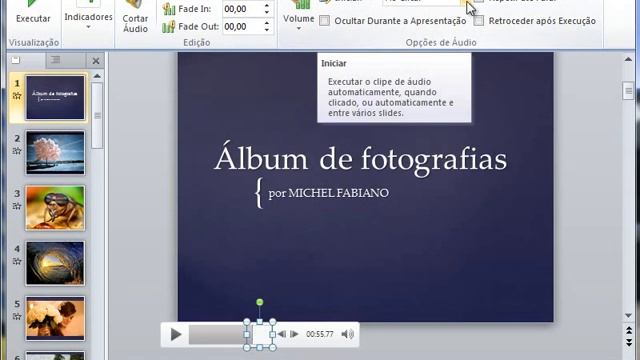Click the Cortar Áudio button

135,17
